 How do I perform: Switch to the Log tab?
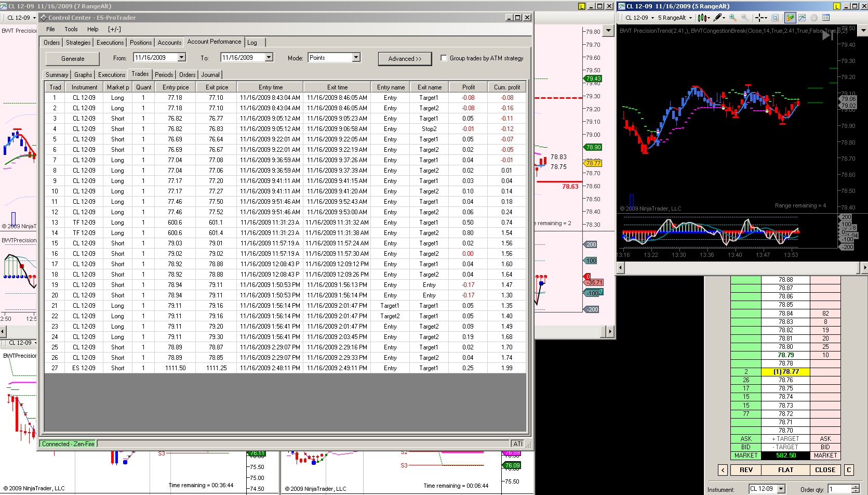click(252, 43)
